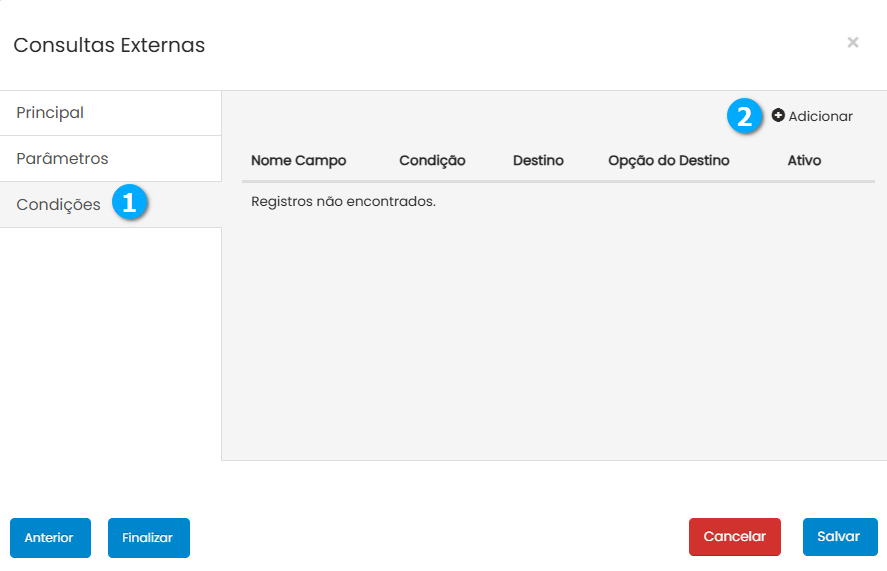This screenshot has height=571, width=887.
Task: Click the blue number 1 badge
Action: [129, 203]
